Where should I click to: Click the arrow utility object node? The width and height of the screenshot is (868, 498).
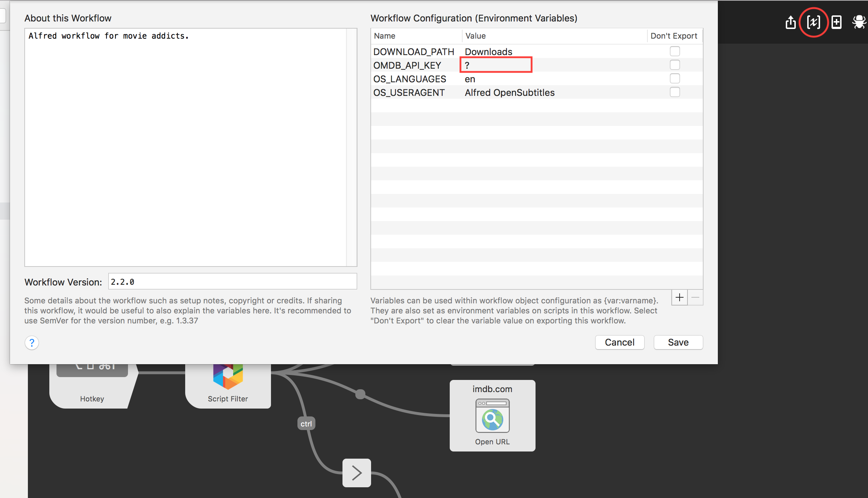click(x=356, y=473)
